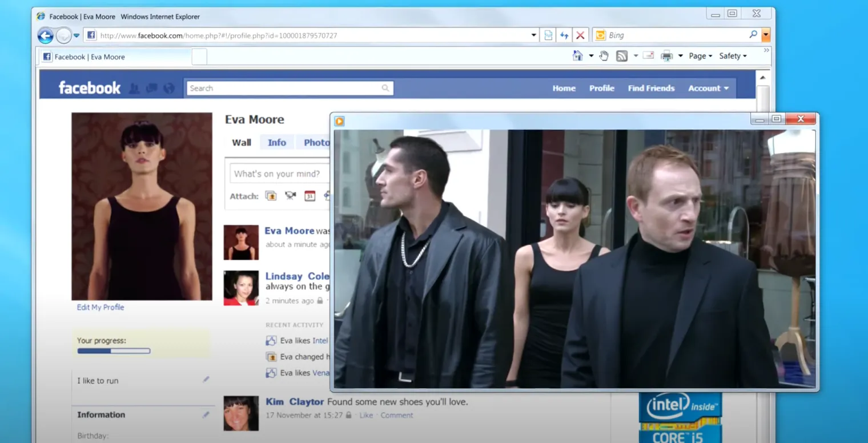Select the 'Facebook | Eva Moore' browser tab
Screen dimensions: 868x443
coord(115,57)
